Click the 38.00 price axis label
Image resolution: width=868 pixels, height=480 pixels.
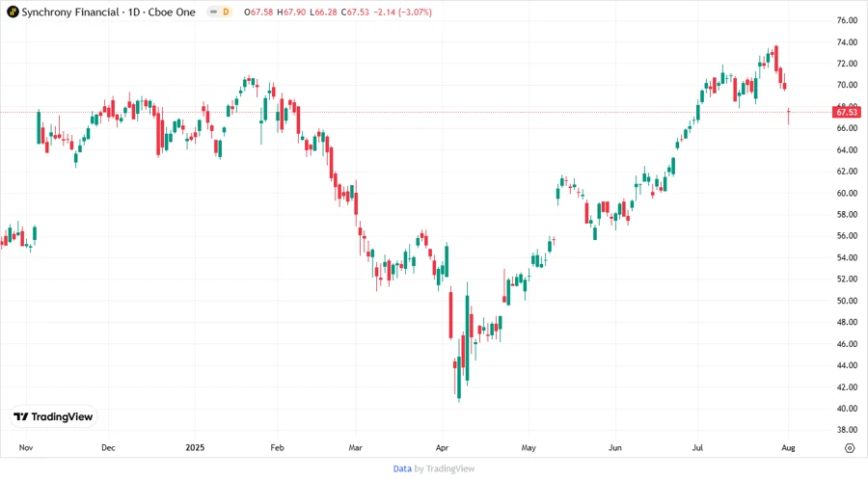click(847, 430)
